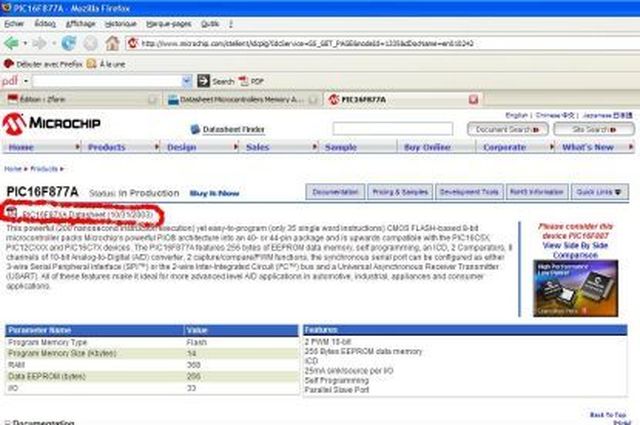Image resolution: width=640 pixels, height=425 pixels.
Task: Open the Home page house icon
Action: (112, 43)
